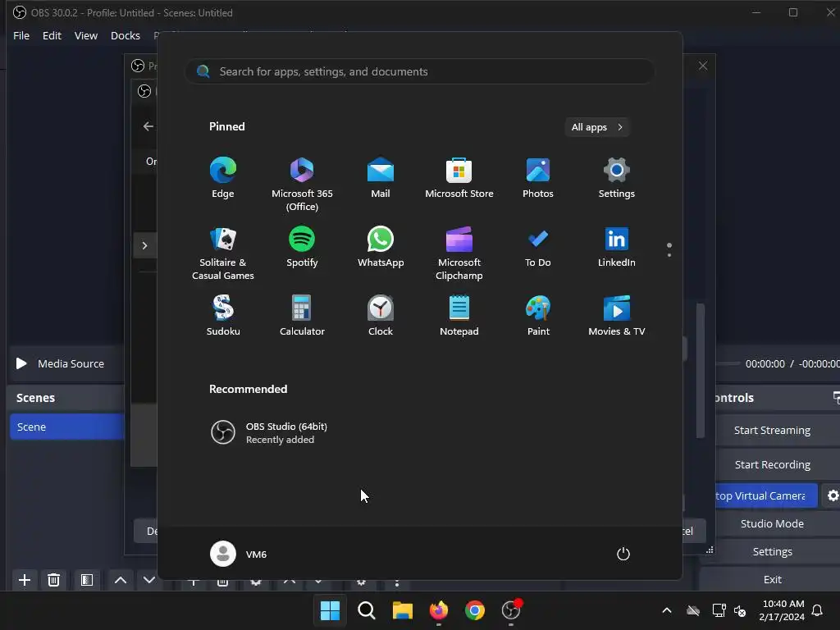840x630 pixels.
Task: Open Microsoft Store from Start menu
Action: [459, 178]
